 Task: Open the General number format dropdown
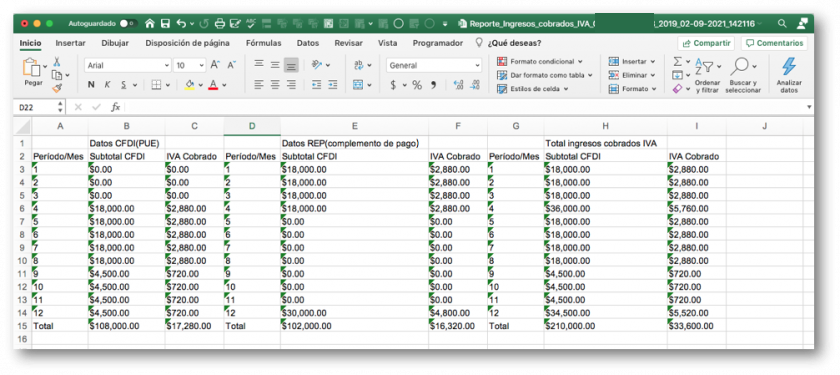click(477, 65)
